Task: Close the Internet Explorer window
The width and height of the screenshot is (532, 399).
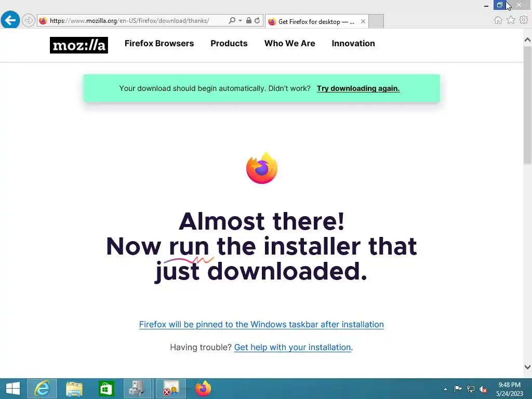Action: [x=519, y=5]
